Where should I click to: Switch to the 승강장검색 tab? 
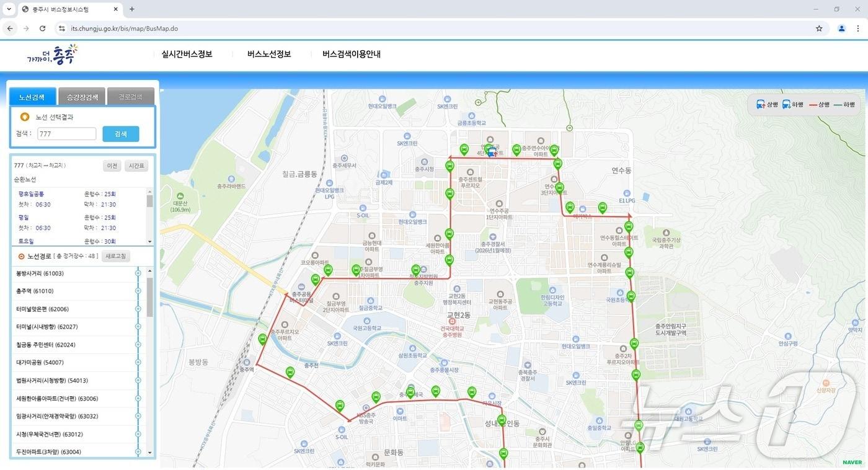pyautogui.click(x=82, y=97)
